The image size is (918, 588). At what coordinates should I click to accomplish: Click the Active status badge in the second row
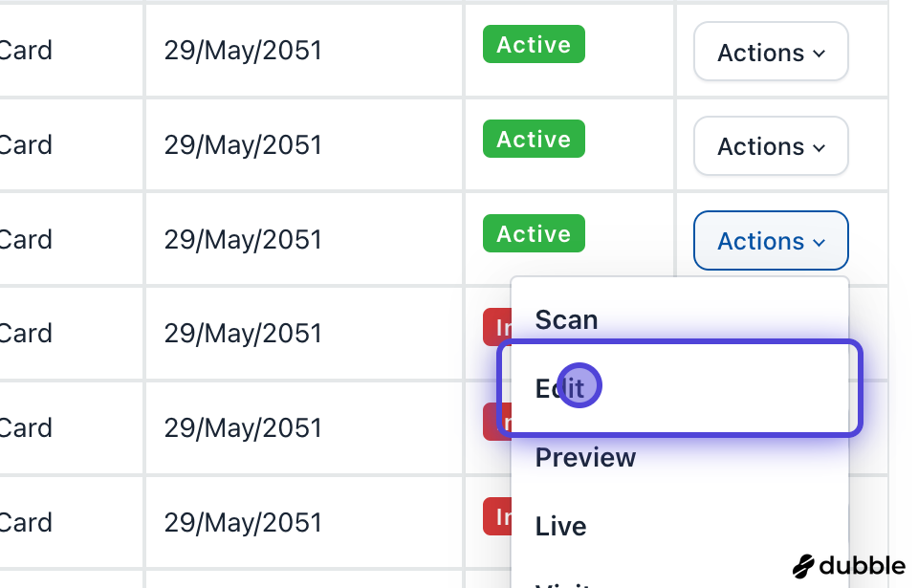[534, 140]
